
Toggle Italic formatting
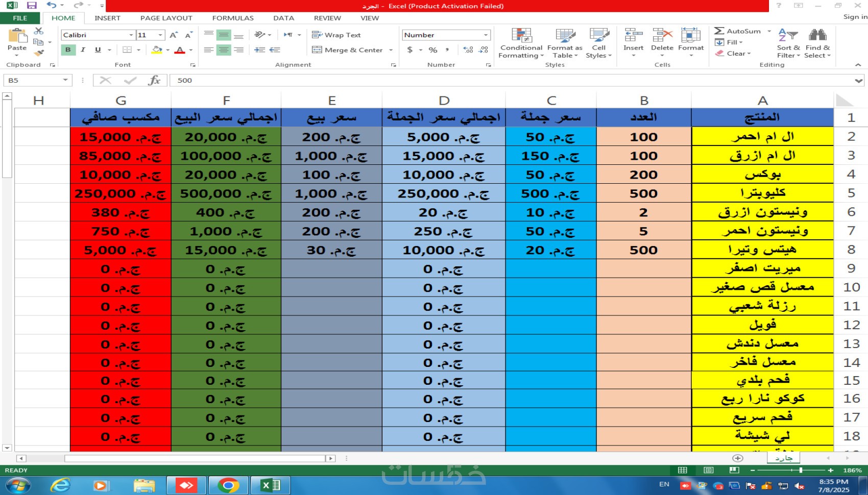click(x=83, y=50)
